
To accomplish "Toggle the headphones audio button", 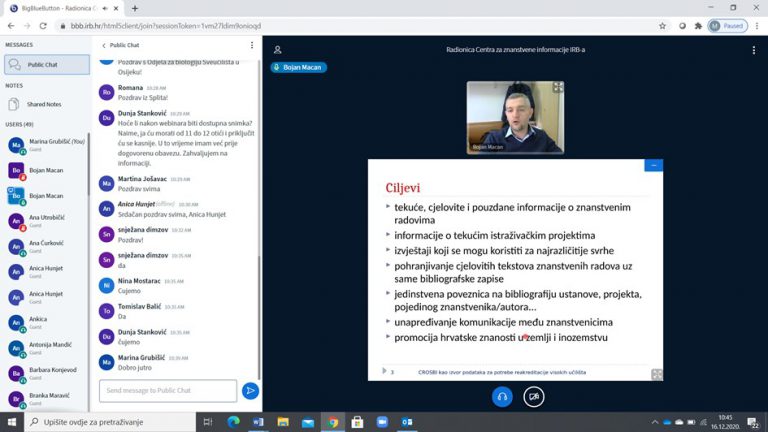I will 502,396.
